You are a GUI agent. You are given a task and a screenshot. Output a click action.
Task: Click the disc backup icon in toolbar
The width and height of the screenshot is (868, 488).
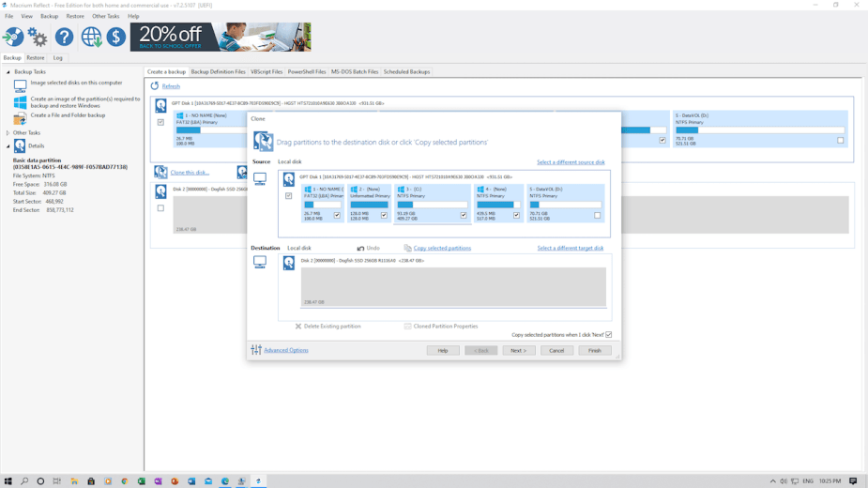(13, 37)
